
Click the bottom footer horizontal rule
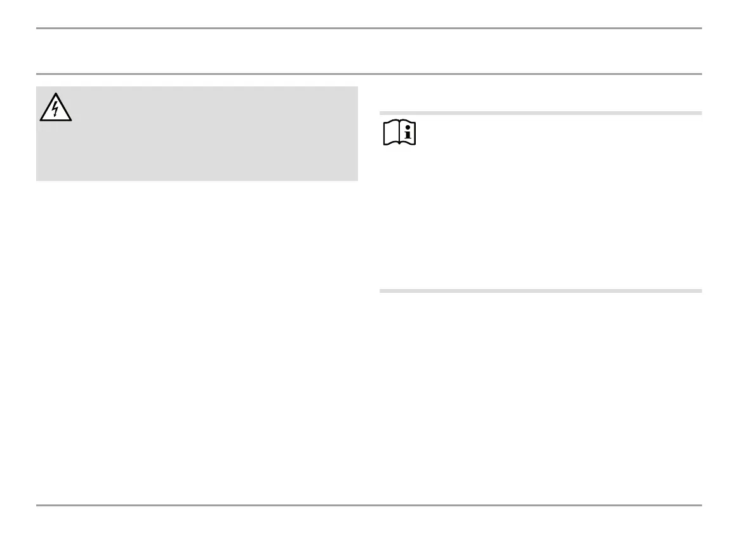(369, 505)
